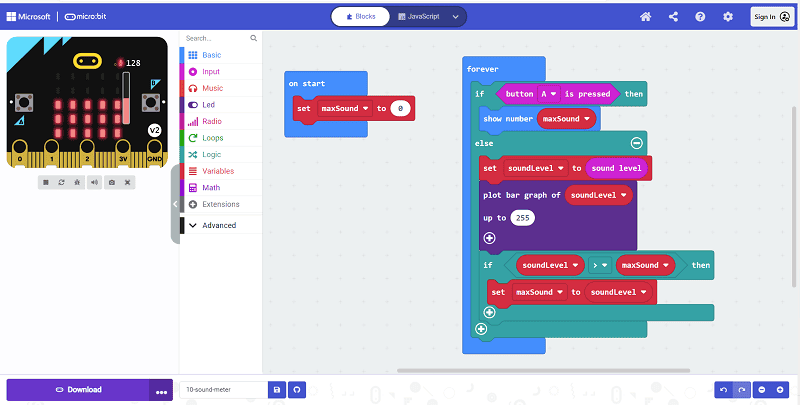Open the Input blocks category
This screenshot has width=800, height=405.
pos(221,71)
